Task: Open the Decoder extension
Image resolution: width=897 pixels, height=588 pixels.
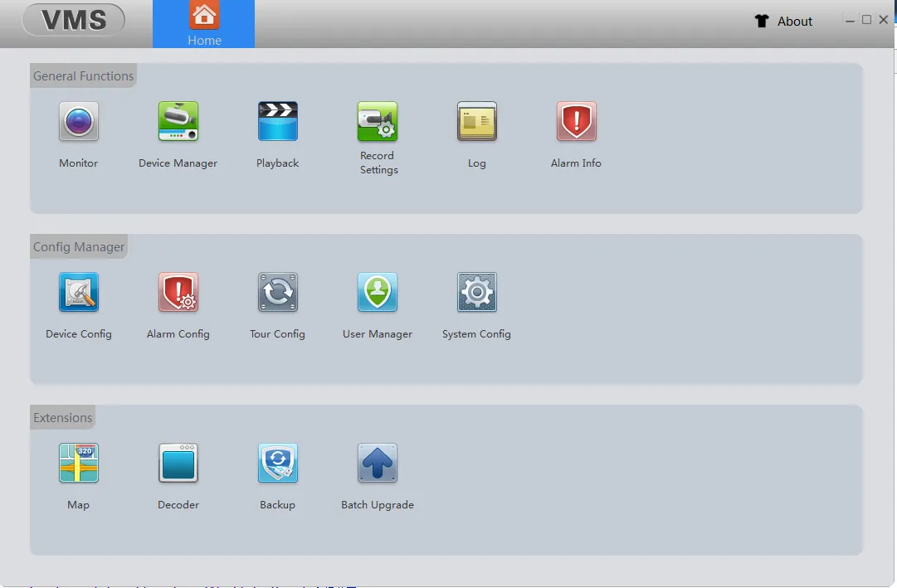Action: (x=178, y=464)
